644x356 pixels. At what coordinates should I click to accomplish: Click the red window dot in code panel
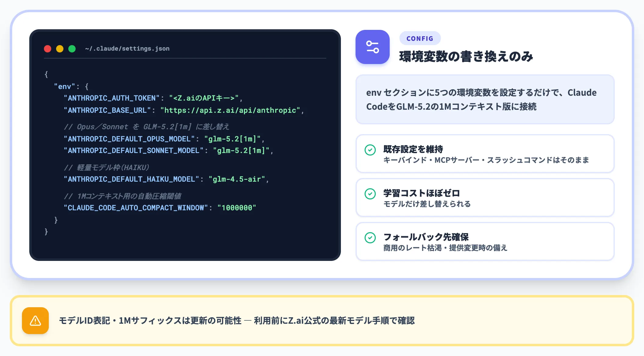pos(48,49)
